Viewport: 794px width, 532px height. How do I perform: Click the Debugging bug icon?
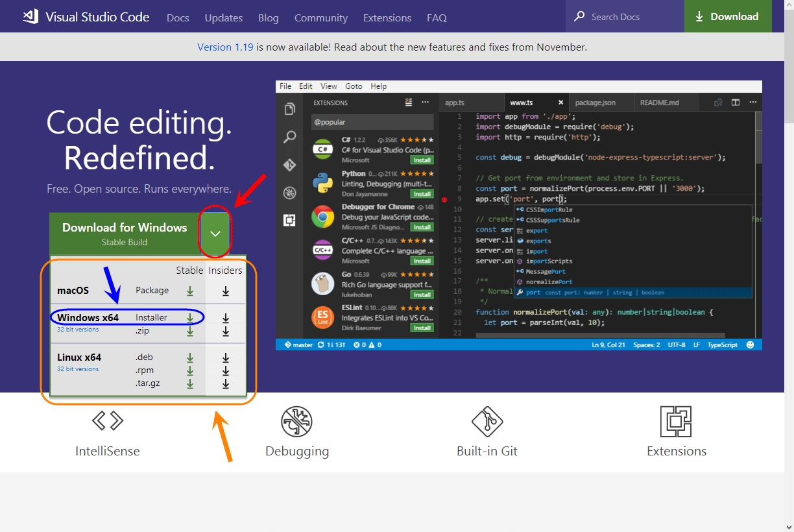tap(296, 422)
